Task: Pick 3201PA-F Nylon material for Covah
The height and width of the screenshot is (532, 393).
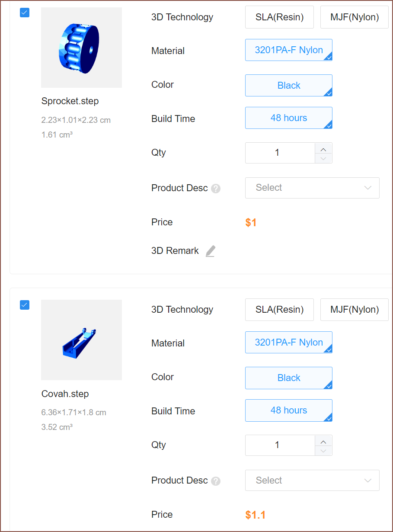Action: [x=288, y=343]
